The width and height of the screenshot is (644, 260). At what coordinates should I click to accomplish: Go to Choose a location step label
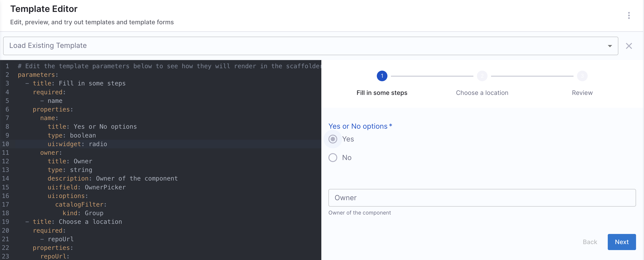click(482, 93)
